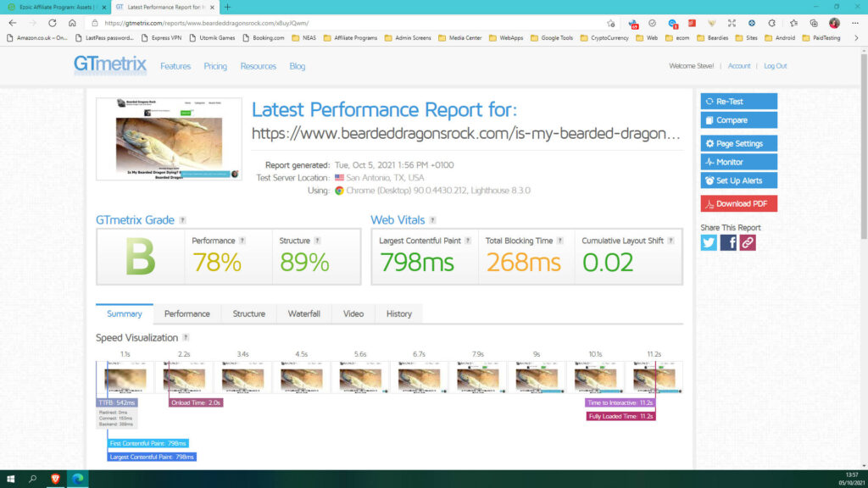Open Windows taskbar search
Screen dimensions: 868x488
pyautogui.click(x=33, y=479)
